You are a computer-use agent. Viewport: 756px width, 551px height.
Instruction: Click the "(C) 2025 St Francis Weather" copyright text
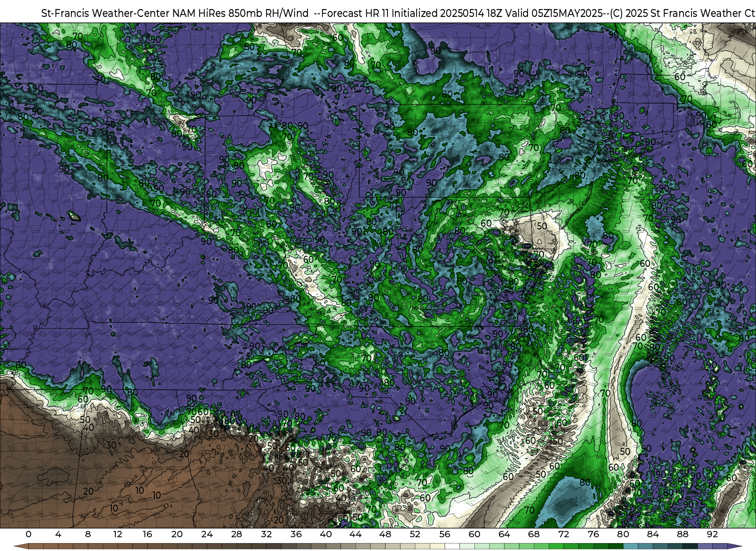coord(675,13)
